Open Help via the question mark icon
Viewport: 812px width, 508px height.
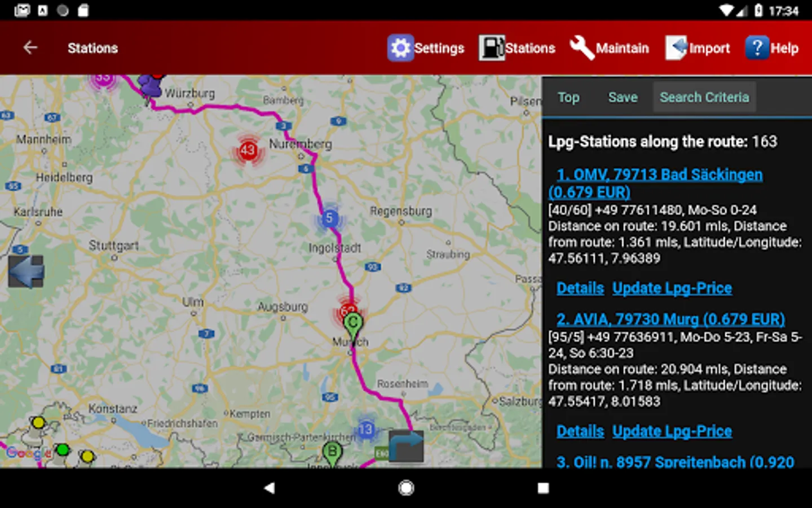coord(757,48)
